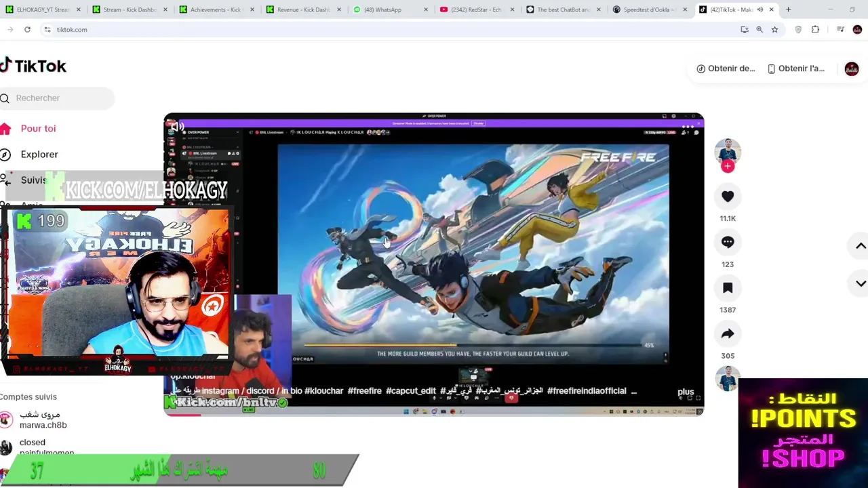Expand the caption with plus link
The image size is (868, 488).
click(686, 392)
